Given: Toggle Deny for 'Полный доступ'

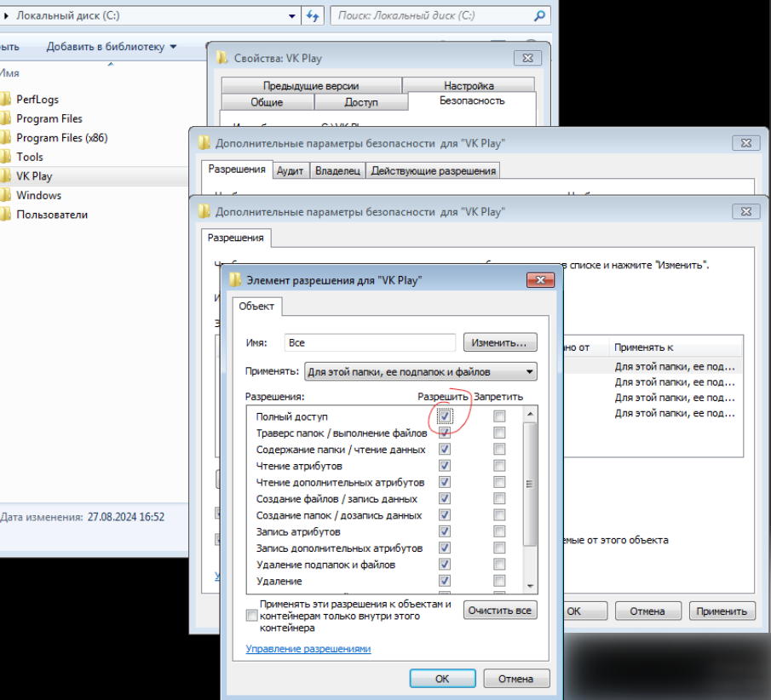Looking at the screenshot, I should [x=499, y=416].
